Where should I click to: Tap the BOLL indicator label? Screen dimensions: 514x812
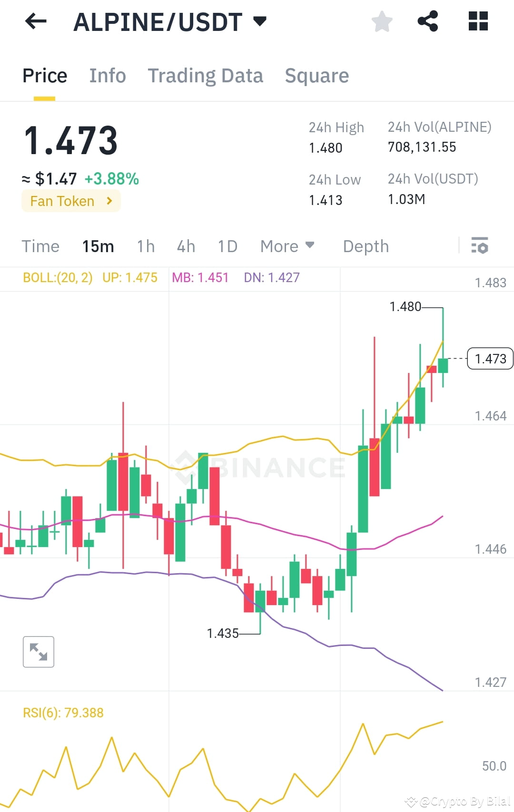(57, 277)
